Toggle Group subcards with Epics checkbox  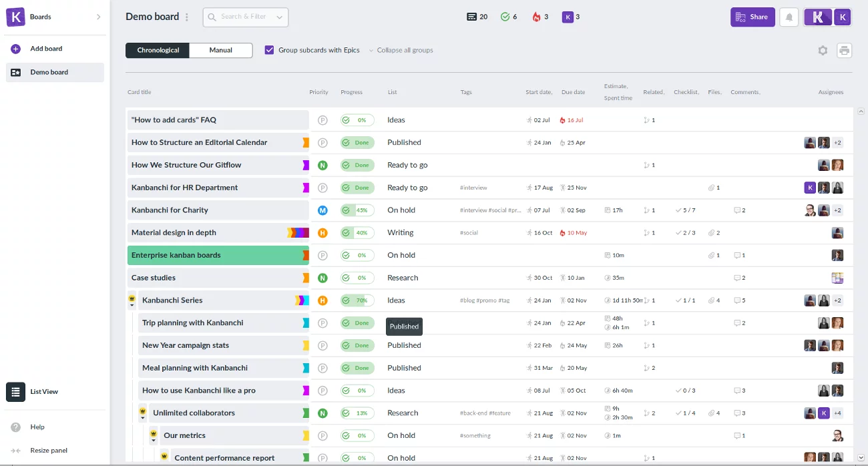[x=269, y=50]
